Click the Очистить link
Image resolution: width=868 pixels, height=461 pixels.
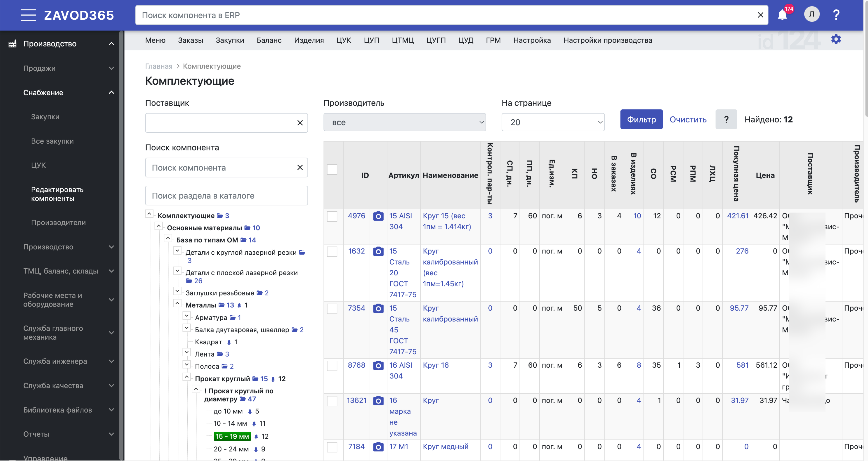click(687, 120)
